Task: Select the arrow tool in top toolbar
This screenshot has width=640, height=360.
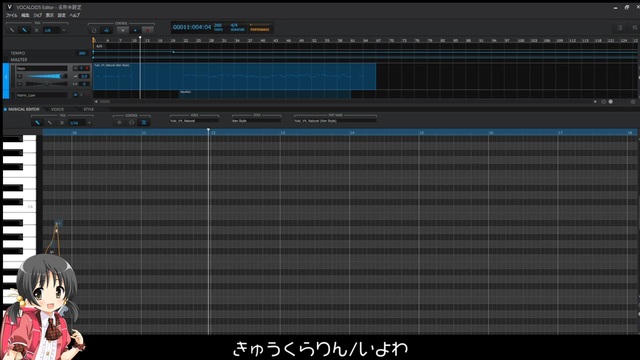Action: point(12,30)
